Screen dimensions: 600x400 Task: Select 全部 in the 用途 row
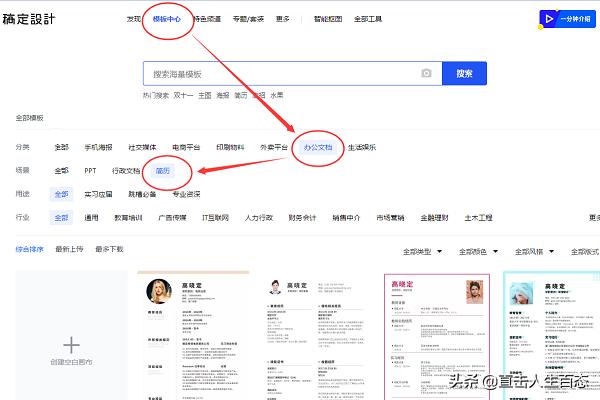coord(61,194)
